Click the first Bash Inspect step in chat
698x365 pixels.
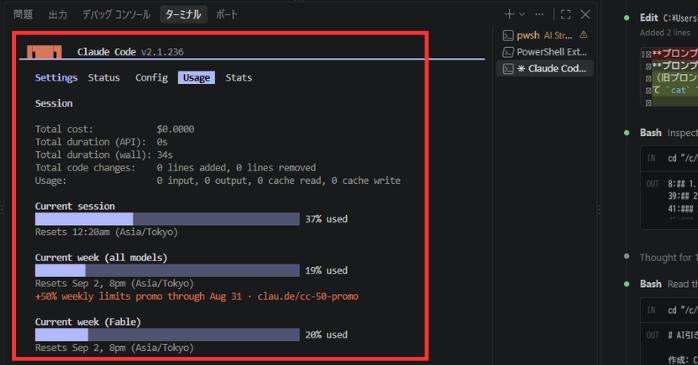click(x=668, y=133)
